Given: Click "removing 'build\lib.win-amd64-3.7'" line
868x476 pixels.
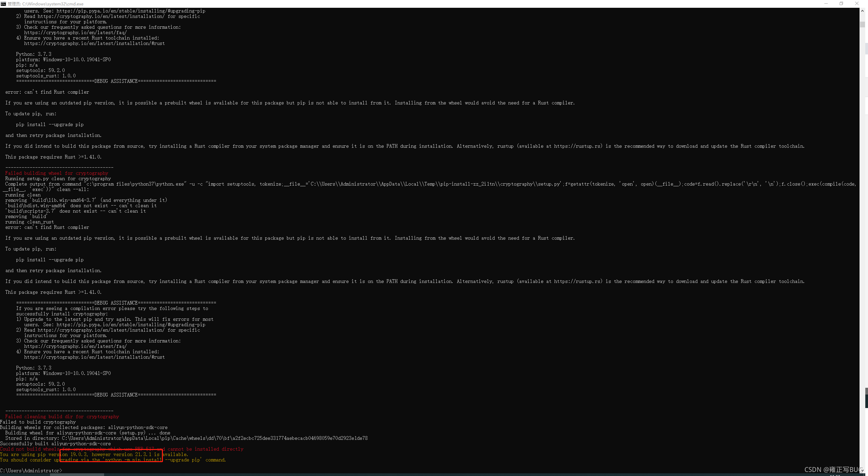Looking at the screenshot, I should (x=86, y=200).
